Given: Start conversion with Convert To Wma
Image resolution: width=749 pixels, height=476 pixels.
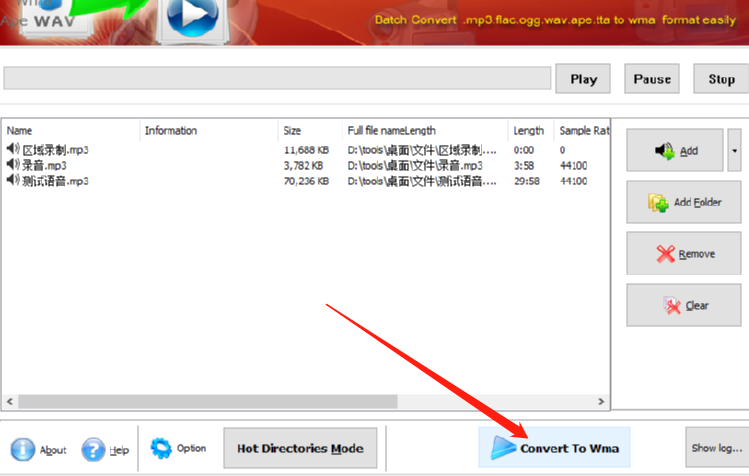Looking at the screenshot, I should point(554,447).
